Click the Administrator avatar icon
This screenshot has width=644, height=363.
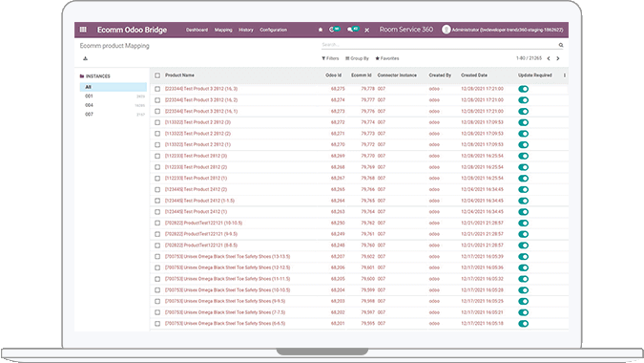tap(447, 30)
